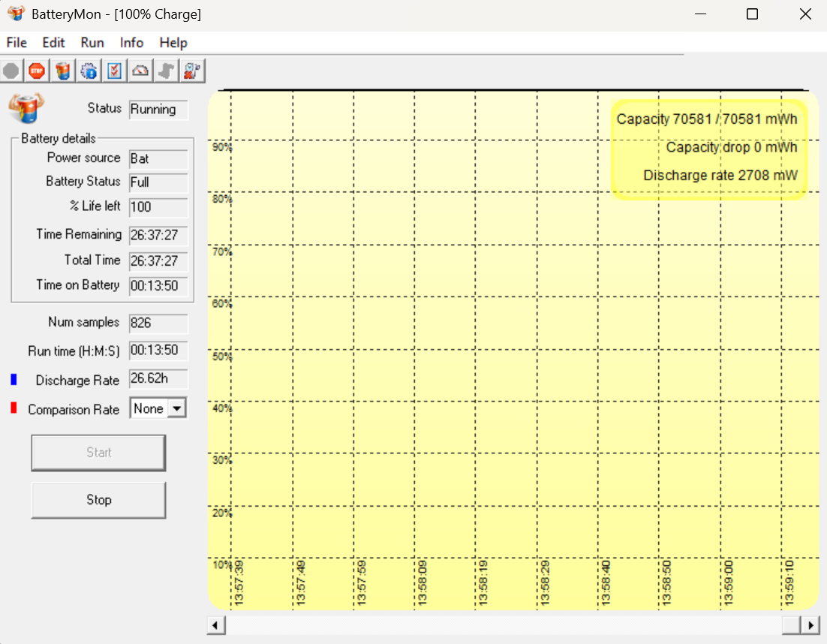Click the left scroll arrow under the graph
The width and height of the screenshot is (827, 644).
click(216, 625)
